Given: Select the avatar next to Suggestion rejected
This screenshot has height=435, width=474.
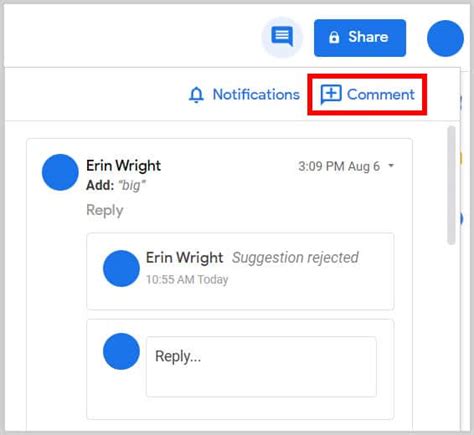Looking at the screenshot, I should tap(121, 268).
